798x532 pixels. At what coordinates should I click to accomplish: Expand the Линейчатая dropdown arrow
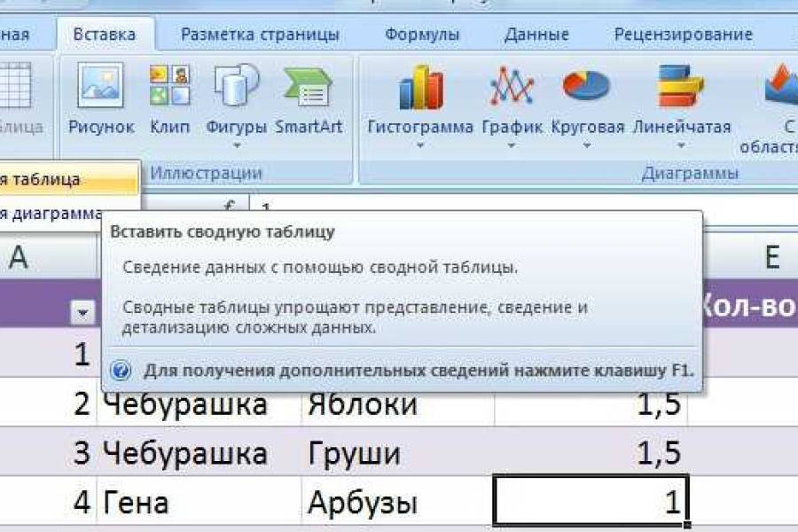(681, 145)
